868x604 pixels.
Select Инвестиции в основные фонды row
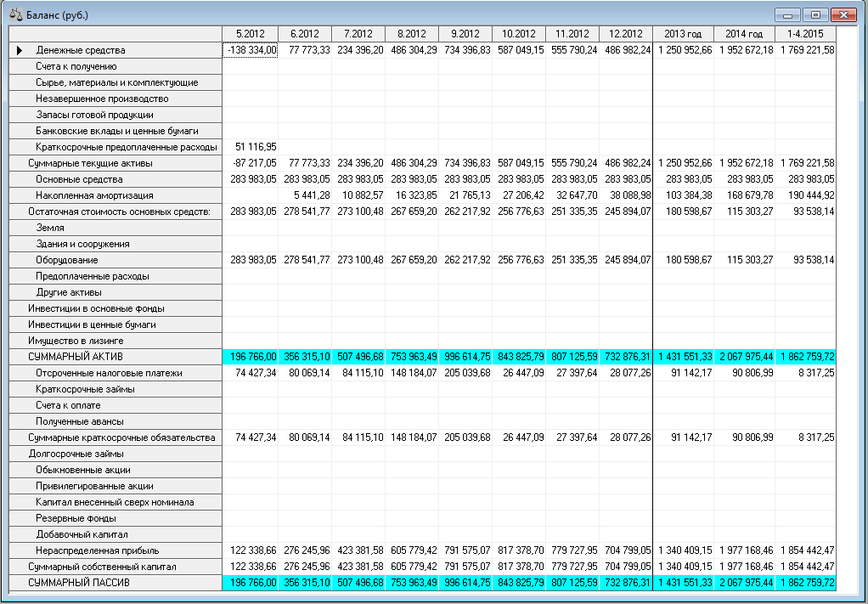(116, 308)
